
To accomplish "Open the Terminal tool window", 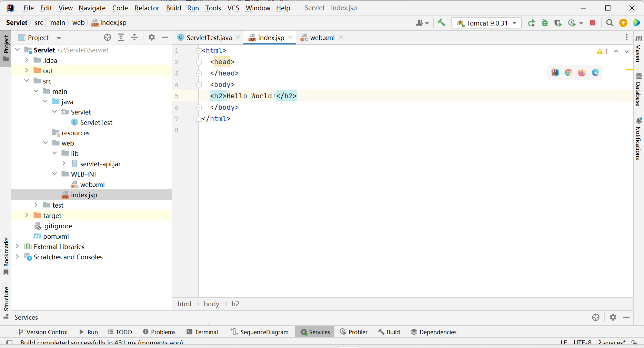I will [202, 332].
